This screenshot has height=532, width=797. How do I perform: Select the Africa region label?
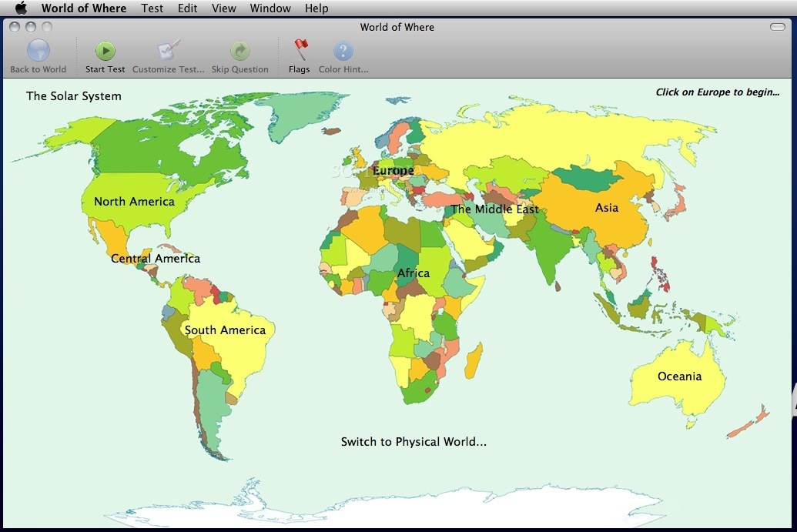414,273
